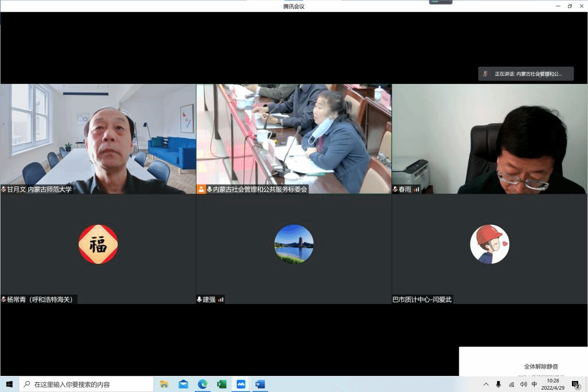The image size is (588, 392).
Task: Select the 春雨 video tile
Action: 489,138
